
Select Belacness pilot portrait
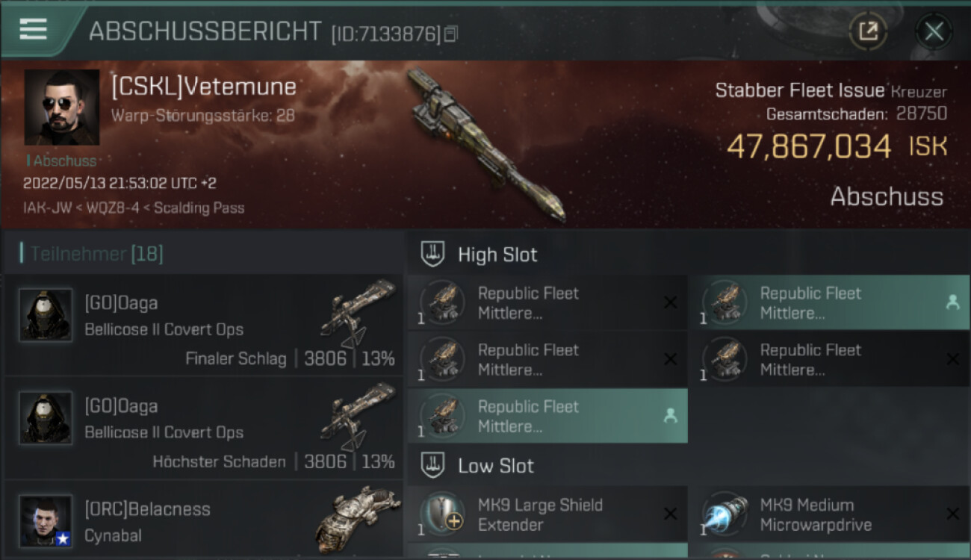click(46, 520)
